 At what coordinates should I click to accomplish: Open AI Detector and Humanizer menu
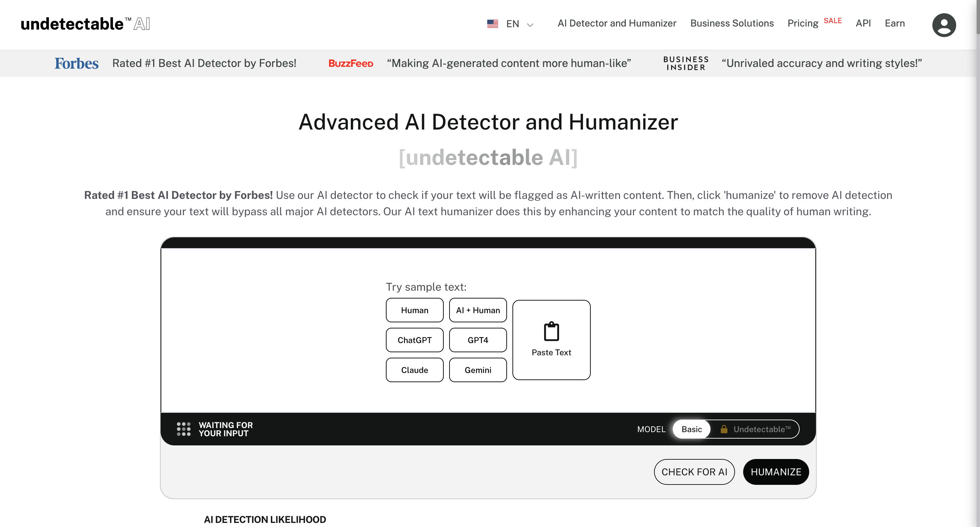(x=617, y=23)
